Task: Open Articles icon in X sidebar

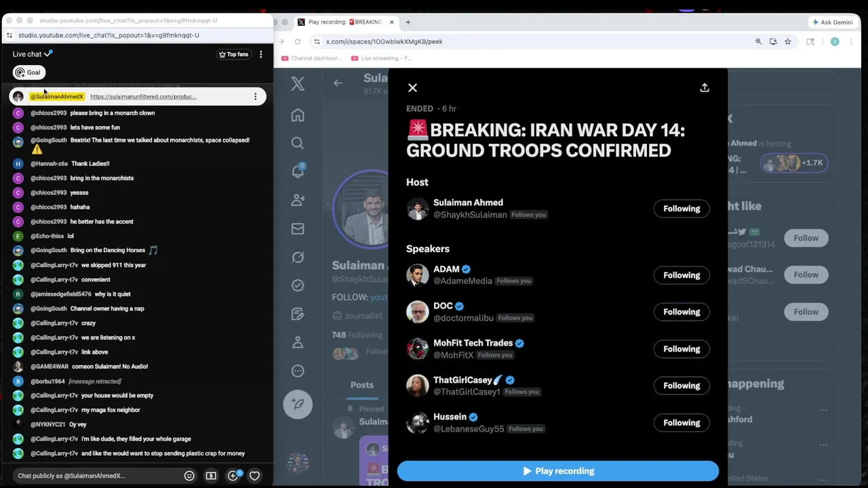Action: [298, 314]
